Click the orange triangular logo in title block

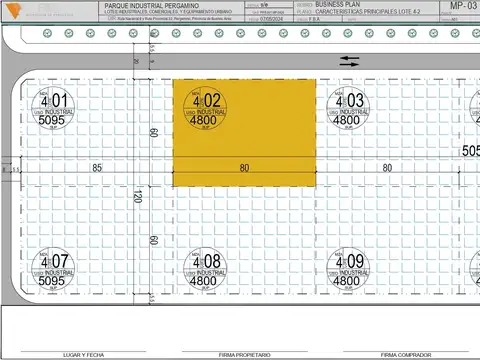14,11
